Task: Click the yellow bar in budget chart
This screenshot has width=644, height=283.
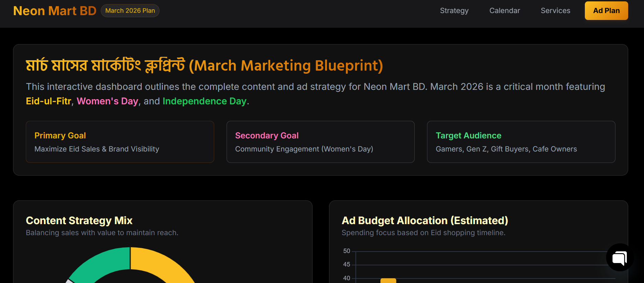Action: pyautogui.click(x=388, y=281)
